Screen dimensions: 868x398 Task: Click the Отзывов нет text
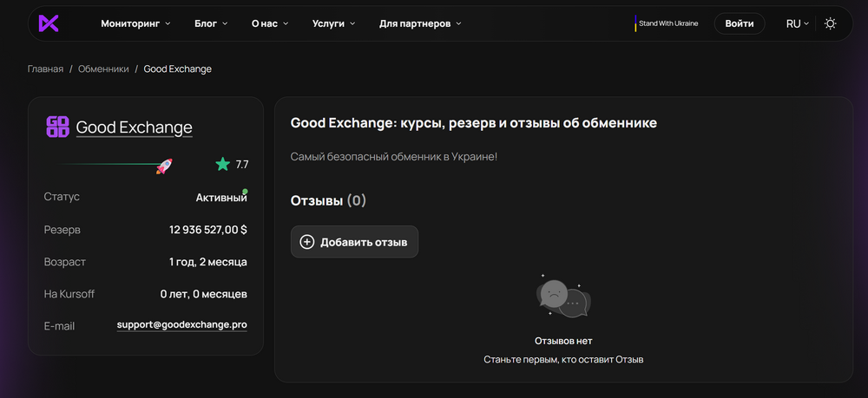pyautogui.click(x=563, y=341)
